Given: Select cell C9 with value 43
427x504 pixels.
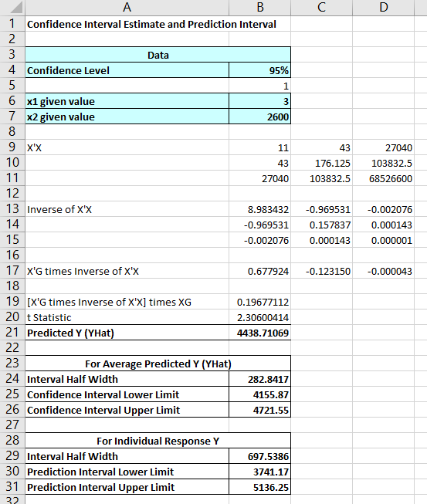Looking at the screenshot, I should click(321, 147).
